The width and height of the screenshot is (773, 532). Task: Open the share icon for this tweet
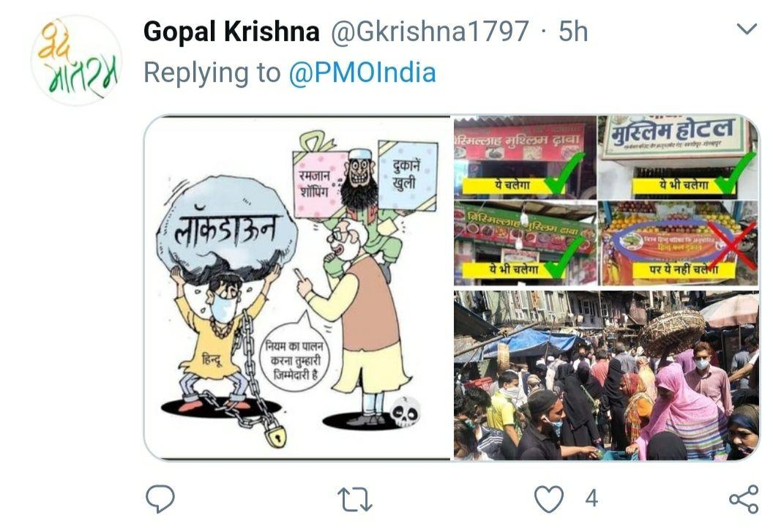point(744,499)
